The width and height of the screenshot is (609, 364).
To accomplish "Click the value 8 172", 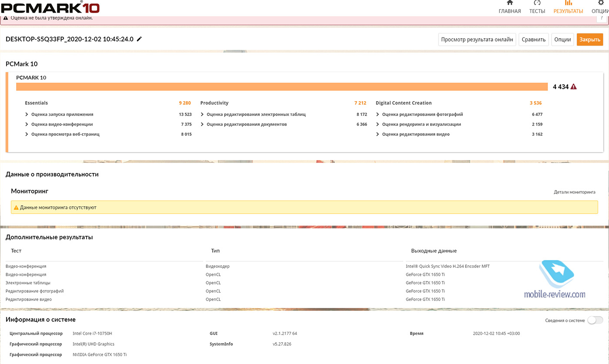I will (x=361, y=114).
